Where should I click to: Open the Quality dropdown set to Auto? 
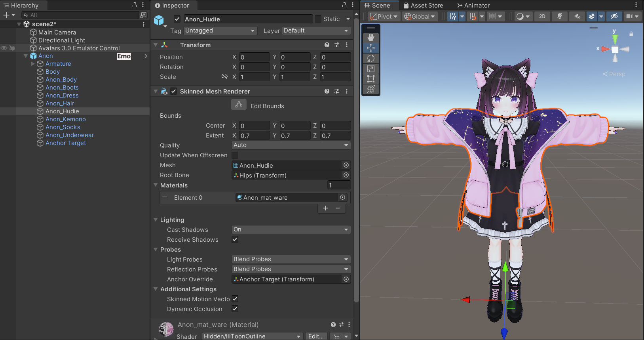(x=291, y=145)
